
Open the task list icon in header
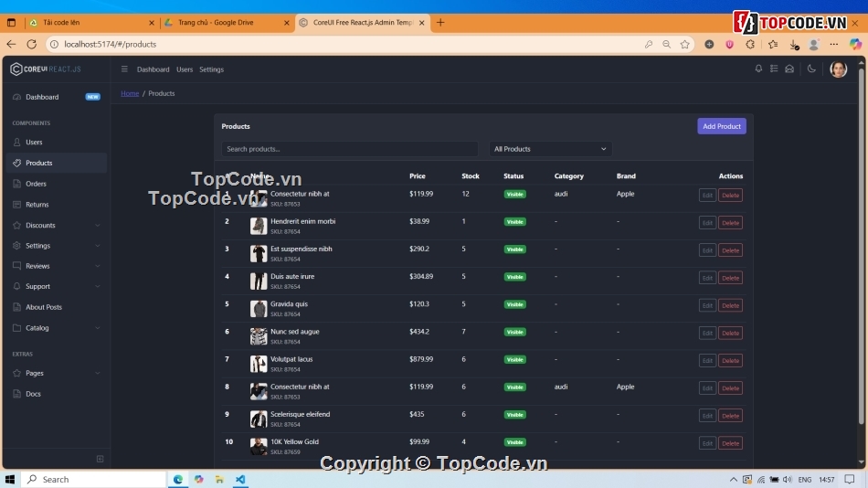coord(774,69)
